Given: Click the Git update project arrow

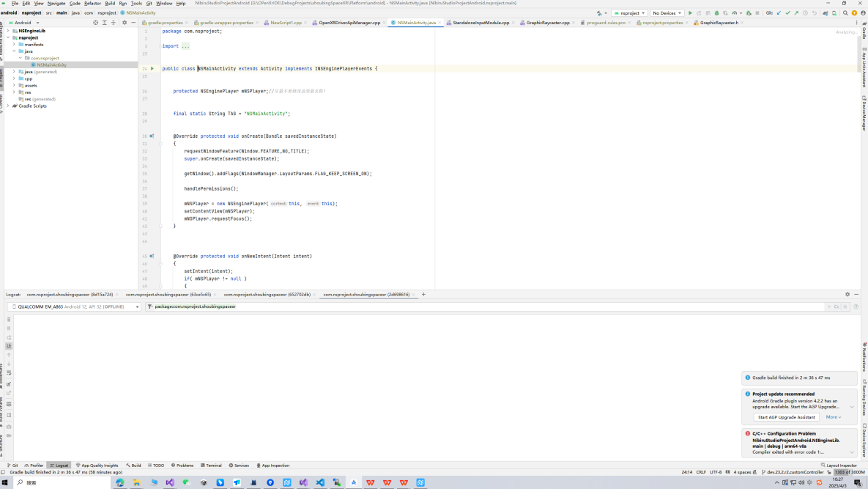Looking at the screenshot, I should (779, 13).
